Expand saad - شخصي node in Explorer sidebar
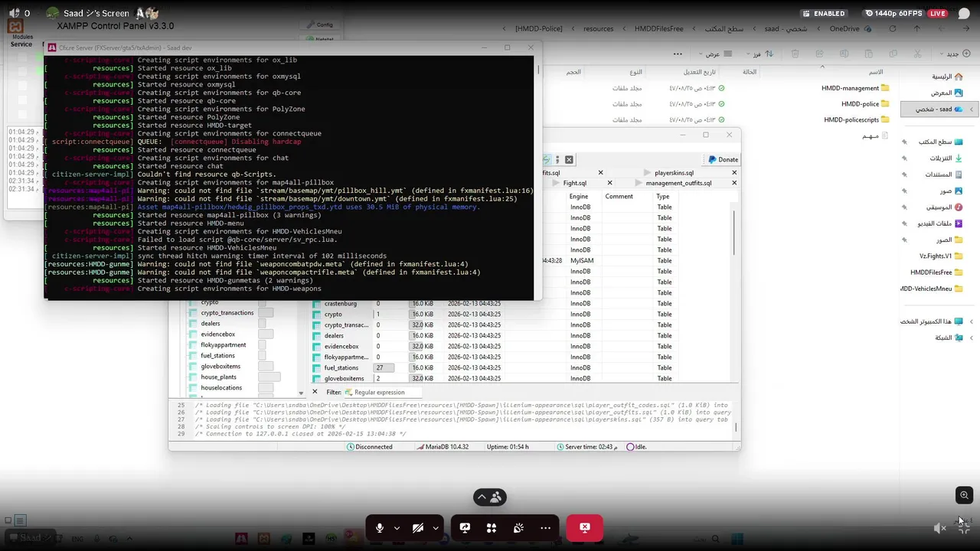 point(972,109)
